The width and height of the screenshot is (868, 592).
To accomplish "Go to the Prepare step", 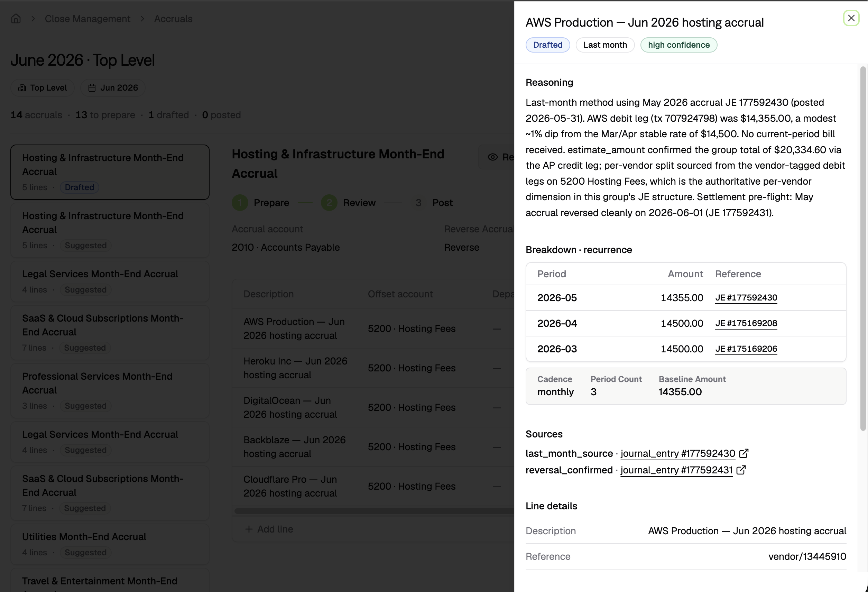I will pos(261,203).
